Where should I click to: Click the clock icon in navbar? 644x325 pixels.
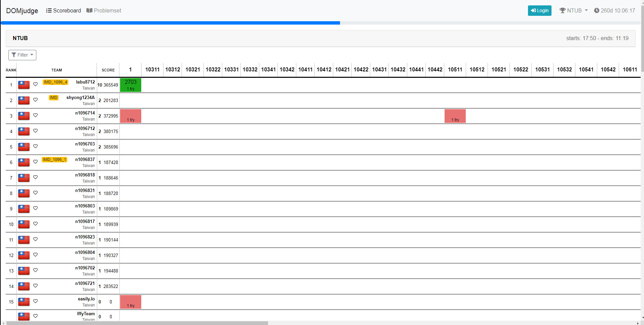tap(597, 10)
